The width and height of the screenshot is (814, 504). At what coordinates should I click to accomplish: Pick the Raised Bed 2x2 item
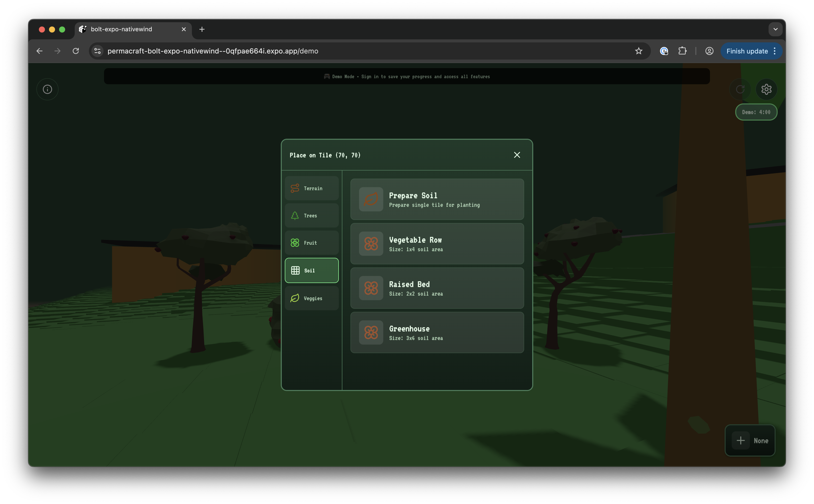[437, 288]
